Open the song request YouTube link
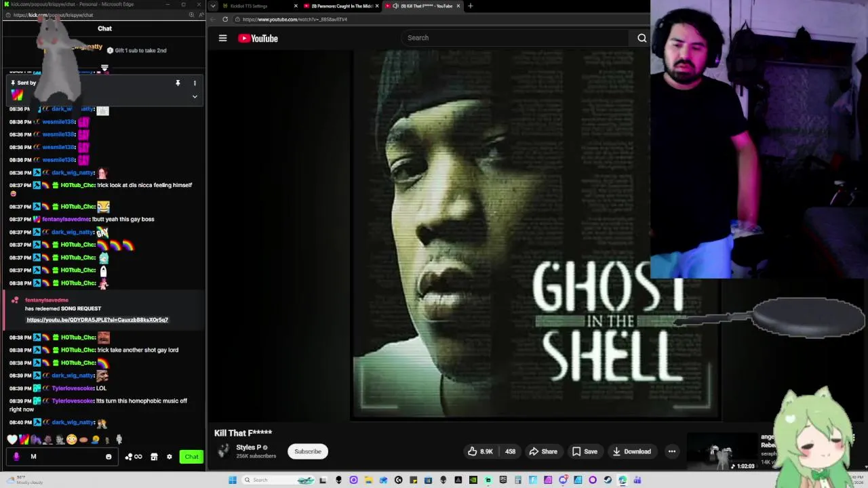868x488 pixels. coord(97,320)
